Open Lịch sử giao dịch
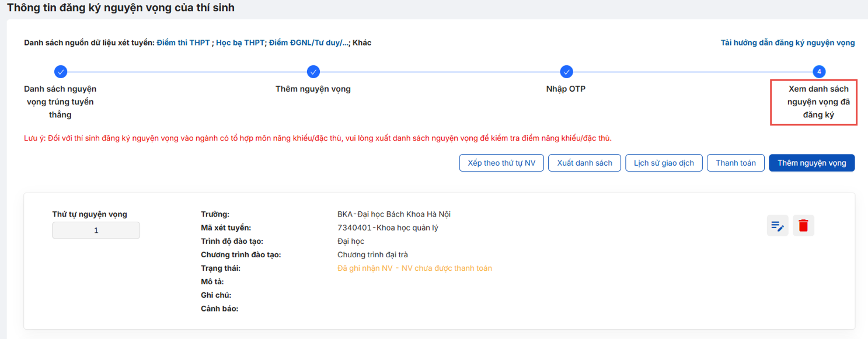The height and width of the screenshot is (339, 868). point(664,163)
